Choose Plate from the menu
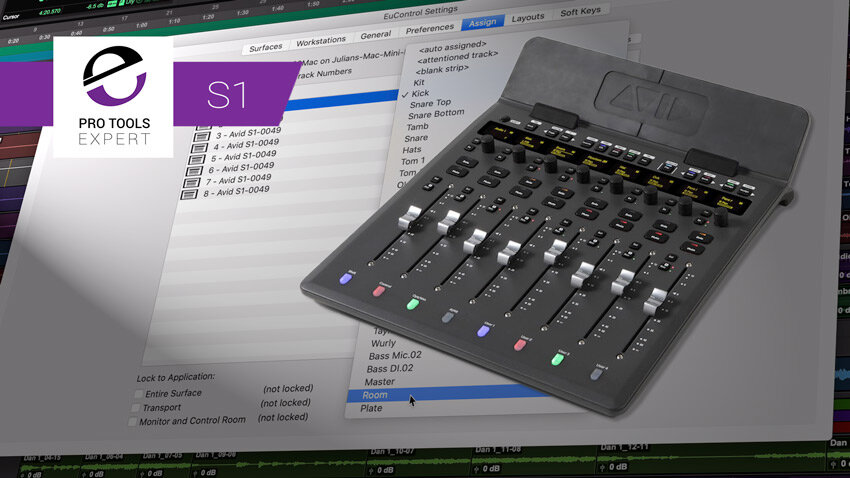 tap(371, 408)
